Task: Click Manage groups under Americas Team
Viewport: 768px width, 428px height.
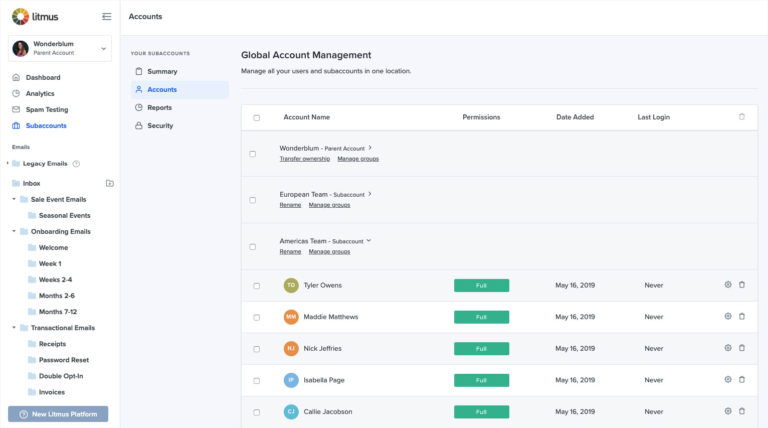Action: [x=329, y=252]
